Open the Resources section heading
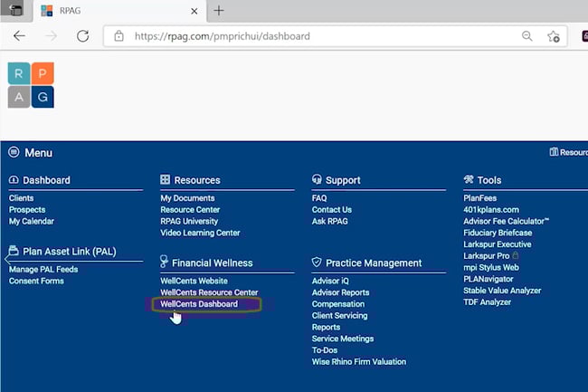 197,180
